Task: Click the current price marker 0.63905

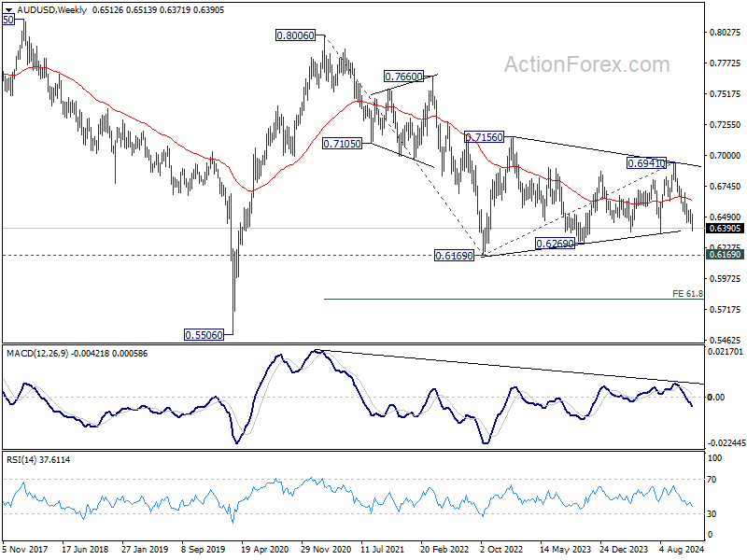Action: pyautogui.click(x=726, y=229)
